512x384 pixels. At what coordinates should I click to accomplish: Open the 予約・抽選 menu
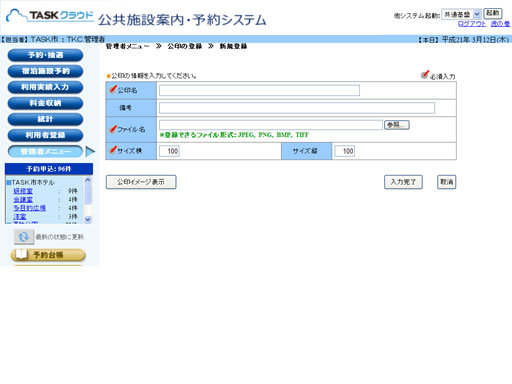click(x=45, y=55)
